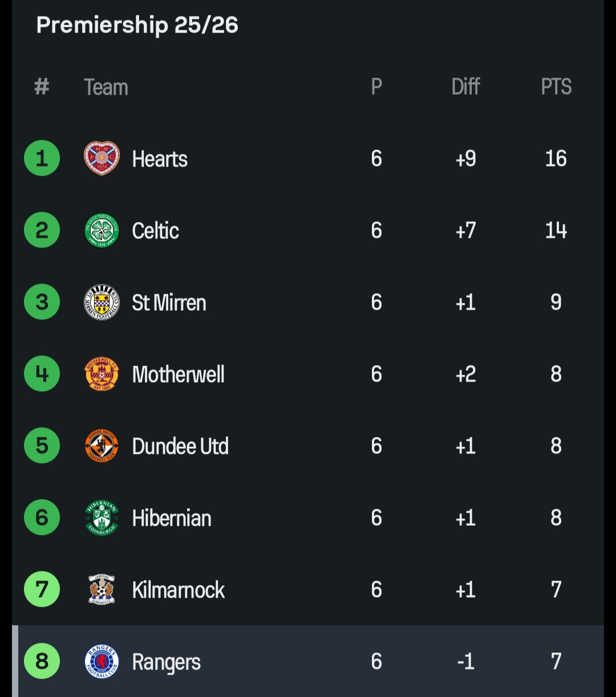
Task: Open the Hearts team name
Action: click(160, 159)
